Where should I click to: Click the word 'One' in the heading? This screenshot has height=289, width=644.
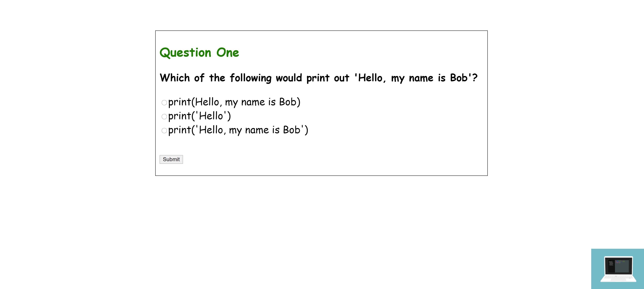[227, 53]
